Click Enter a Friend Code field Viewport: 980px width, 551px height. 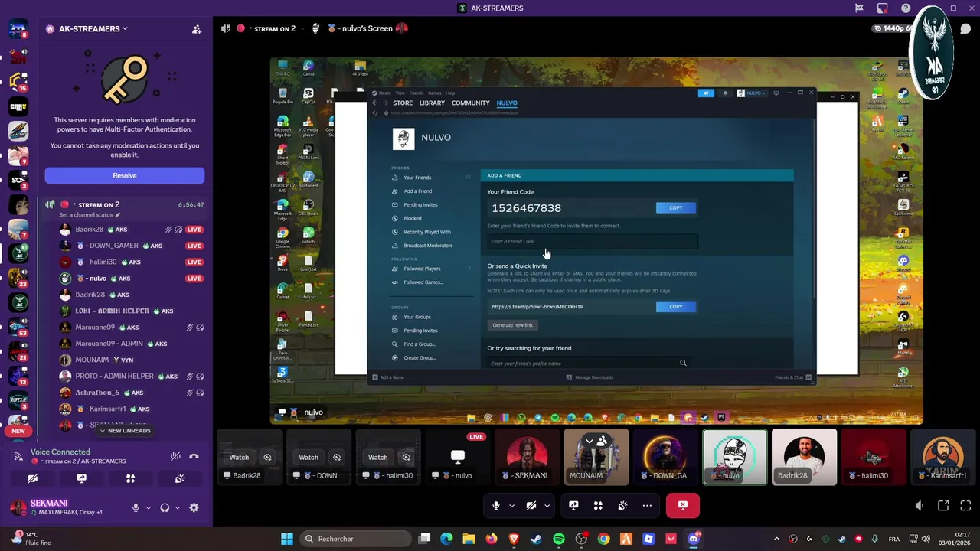point(593,242)
